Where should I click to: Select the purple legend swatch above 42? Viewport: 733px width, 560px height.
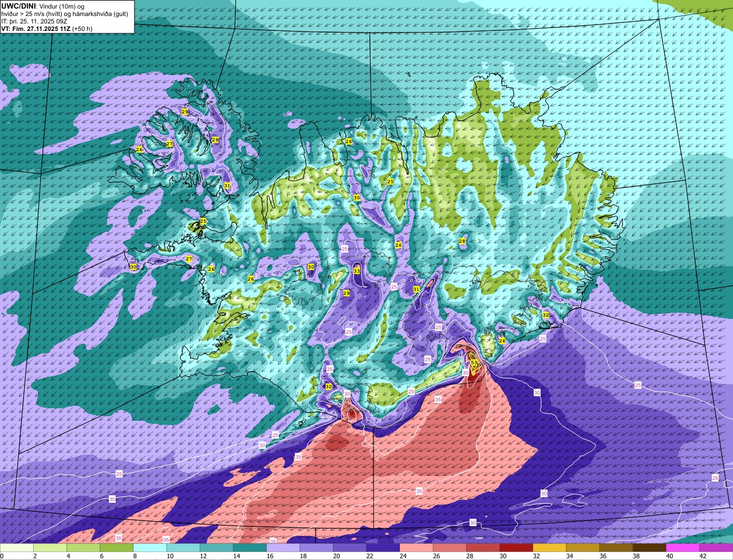[716, 548]
